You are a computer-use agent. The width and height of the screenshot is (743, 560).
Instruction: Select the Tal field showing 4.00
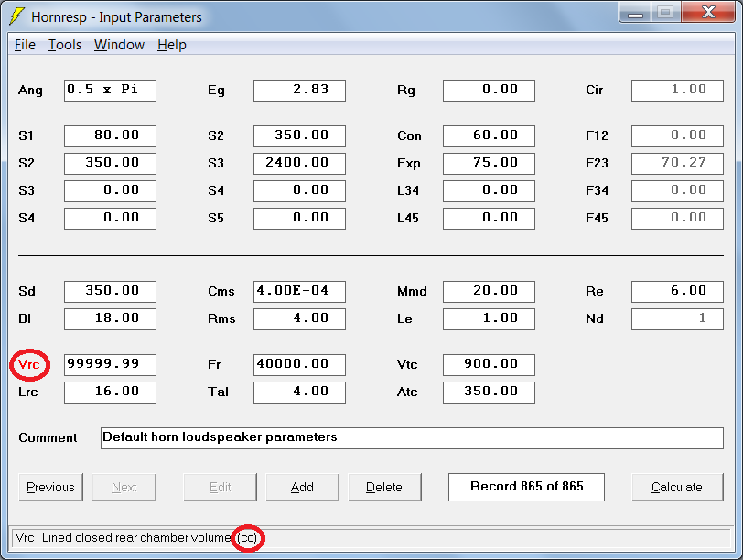[x=299, y=392]
